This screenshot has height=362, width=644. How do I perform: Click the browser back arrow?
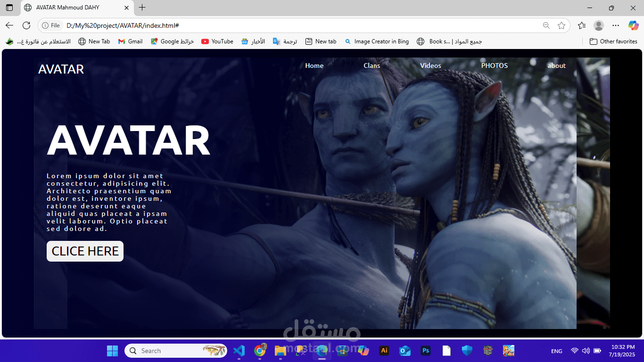tap(9, 25)
